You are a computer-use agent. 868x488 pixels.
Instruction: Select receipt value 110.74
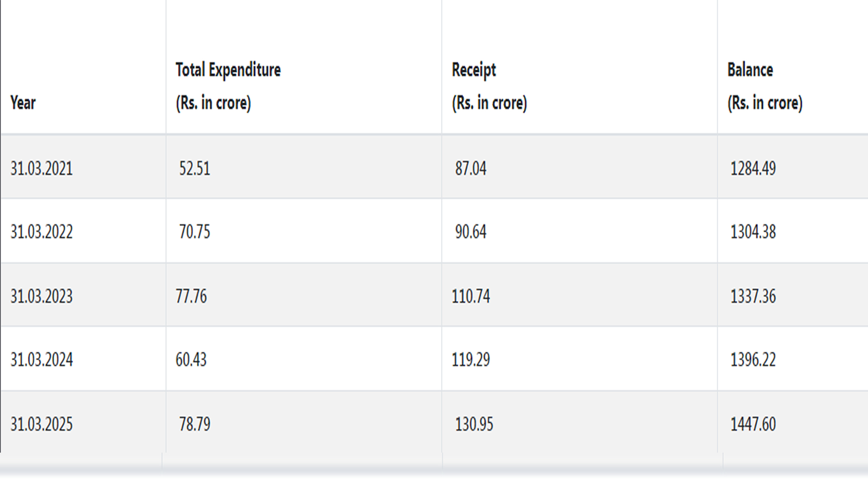(471, 296)
